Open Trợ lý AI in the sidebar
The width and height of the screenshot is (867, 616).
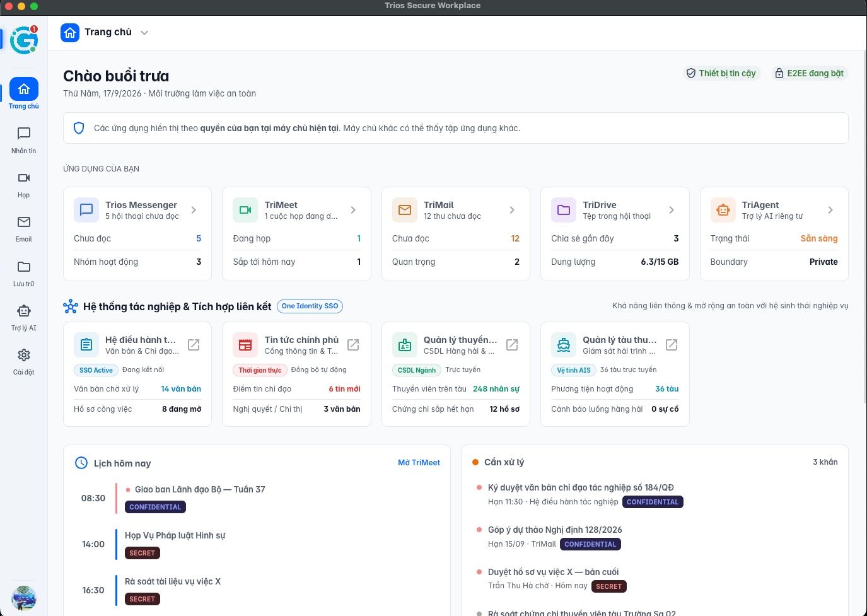coord(24,317)
